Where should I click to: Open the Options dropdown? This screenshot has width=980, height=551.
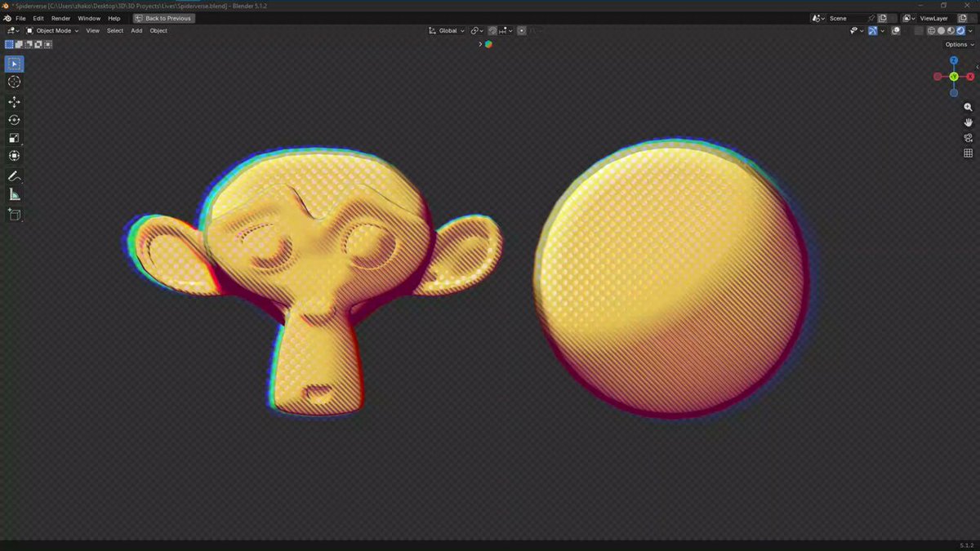[960, 44]
